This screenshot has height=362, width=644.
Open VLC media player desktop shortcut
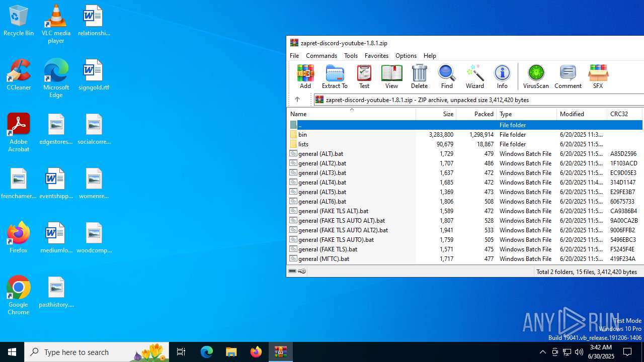[56, 24]
